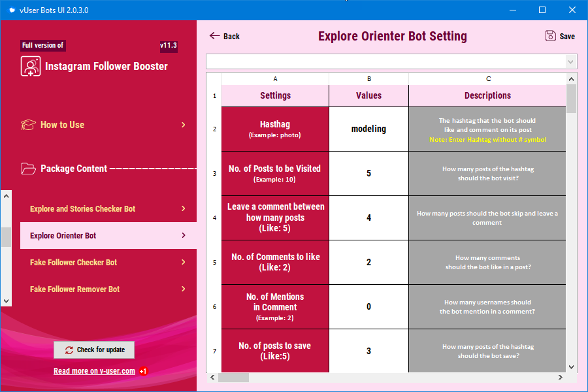This screenshot has width=588, height=392.
Task: Click table vertical scroll down arrow
Action: pyautogui.click(x=571, y=367)
